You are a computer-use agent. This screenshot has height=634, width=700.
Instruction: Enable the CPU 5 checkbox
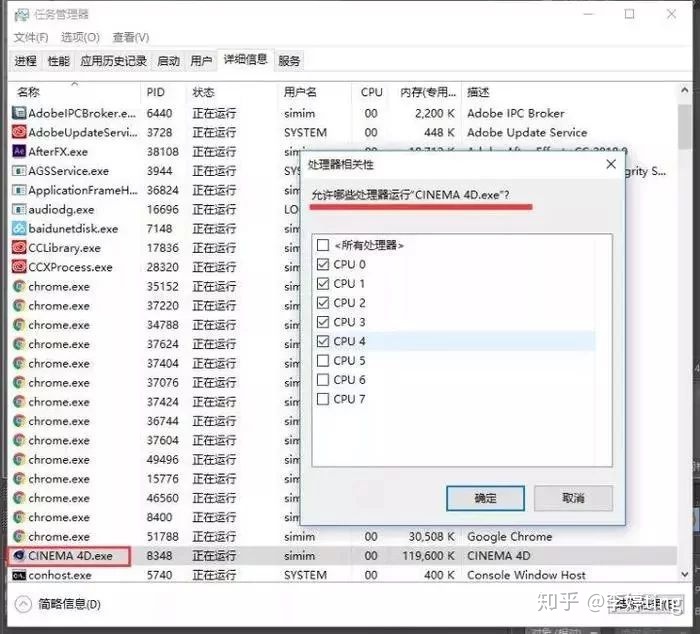(323, 360)
